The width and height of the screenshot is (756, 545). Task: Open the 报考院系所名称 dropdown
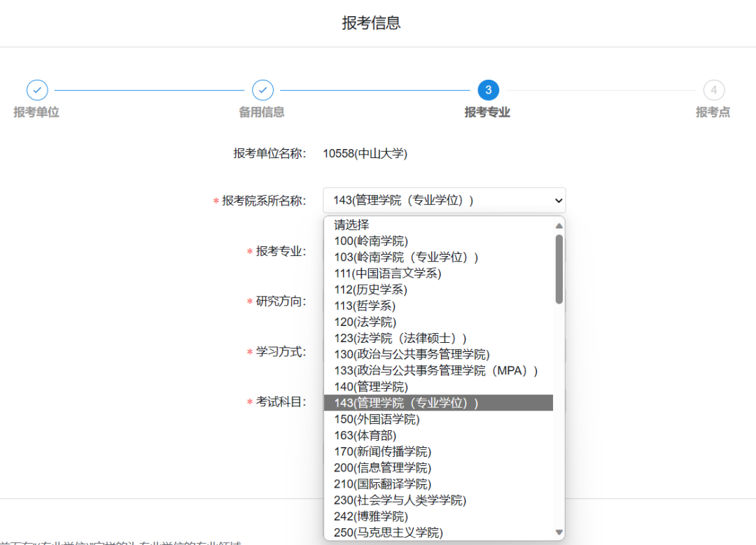click(444, 200)
